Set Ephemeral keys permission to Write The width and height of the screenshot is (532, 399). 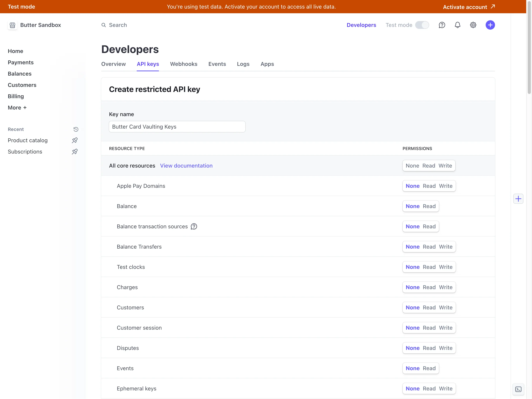tap(446, 389)
